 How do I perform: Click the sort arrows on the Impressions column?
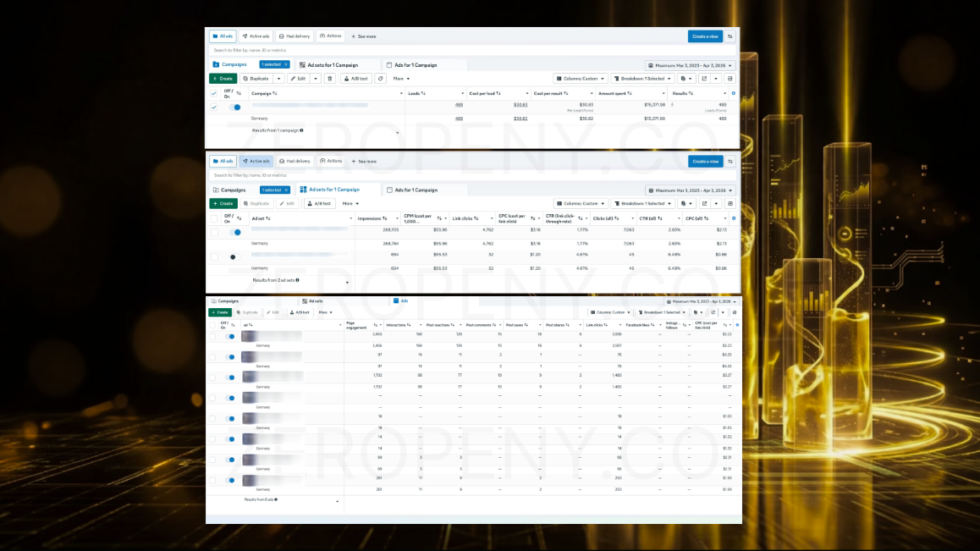coord(385,218)
